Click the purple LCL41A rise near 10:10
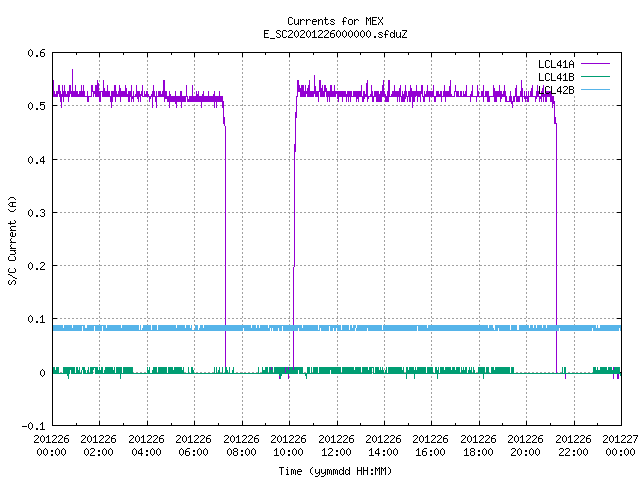The height and width of the screenshot is (480, 640). point(294,245)
